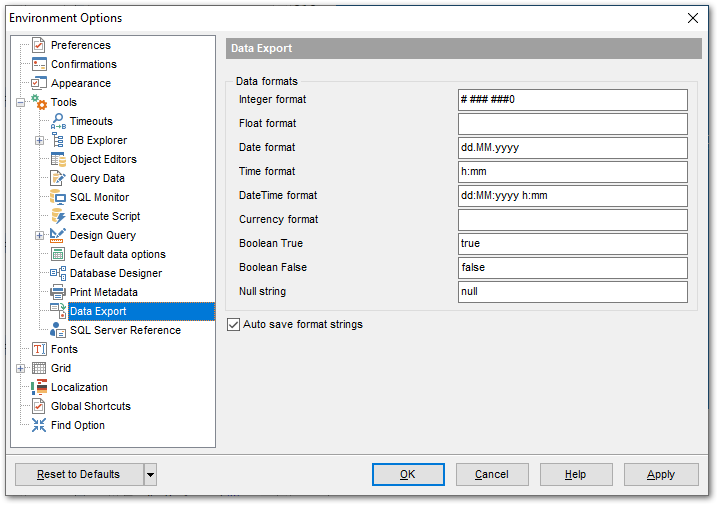
Task: Toggle Auto save format strings checkbox
Action: click(x=234, y=325)
